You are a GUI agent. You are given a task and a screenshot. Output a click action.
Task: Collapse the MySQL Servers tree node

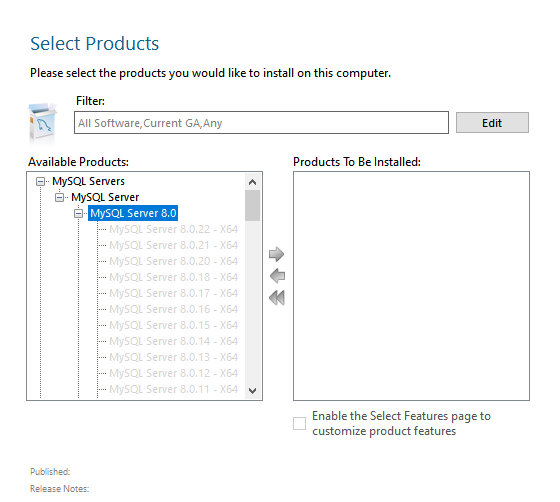click(x=40, y=181)
